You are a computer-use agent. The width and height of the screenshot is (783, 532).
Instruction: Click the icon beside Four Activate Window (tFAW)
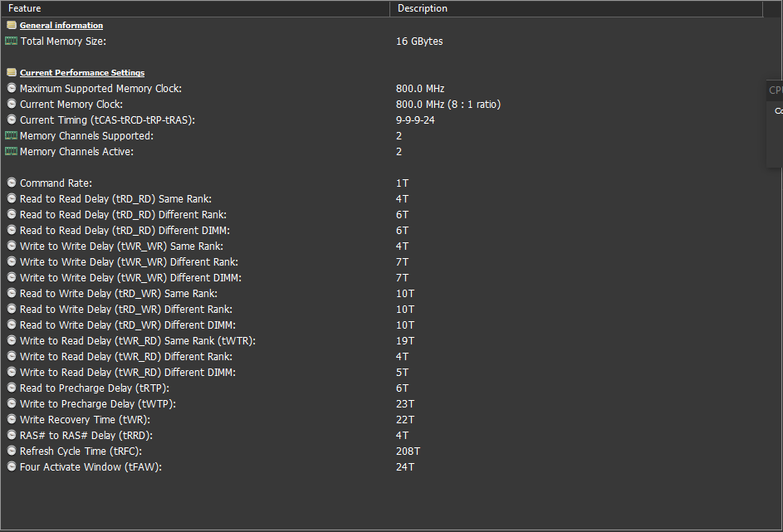(12, 467)
